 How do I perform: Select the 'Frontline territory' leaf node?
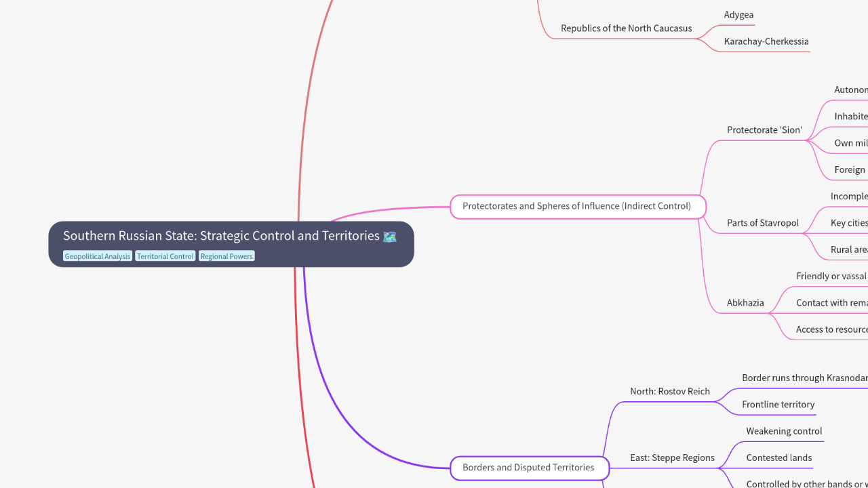778,404
